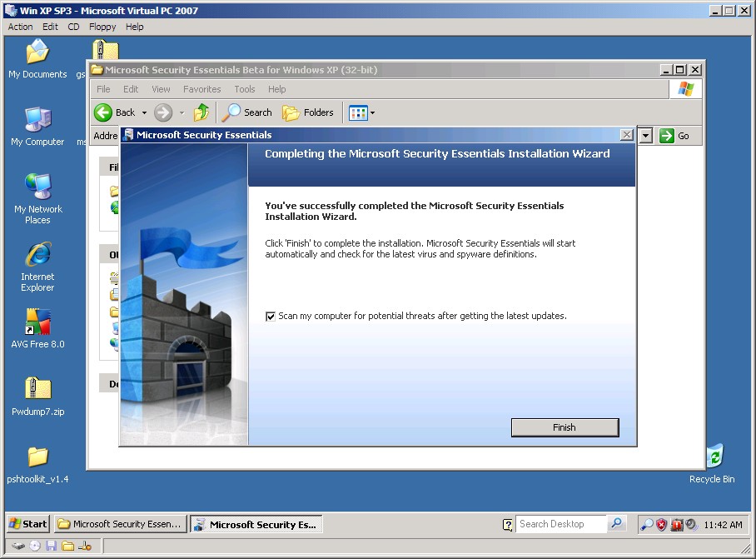Select My Computer desktop icon
Viewport: 756px width, 559px height.
[37, 127]
